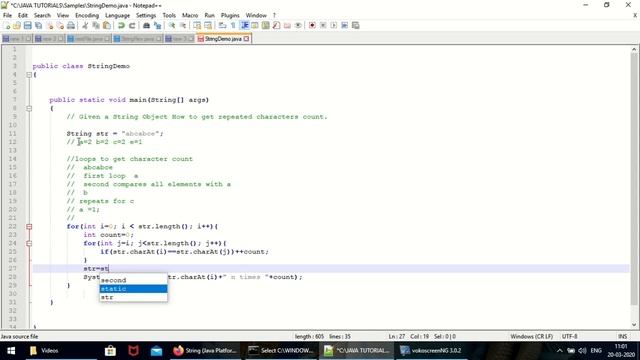Click the Folder as Workspace icon
Viewport: 640px width, 360px height.
tap(287, 25)
